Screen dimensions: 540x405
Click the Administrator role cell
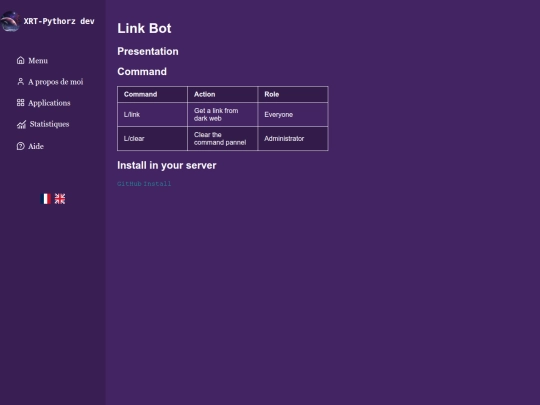[x=293, y=138]
